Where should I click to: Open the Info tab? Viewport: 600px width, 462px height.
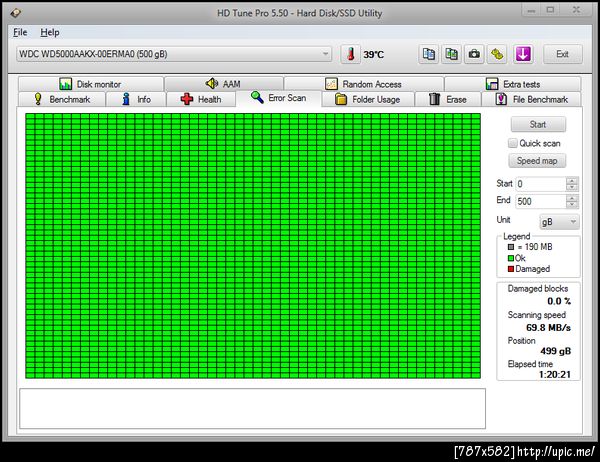pyautogui.click(x=136, y=100)
